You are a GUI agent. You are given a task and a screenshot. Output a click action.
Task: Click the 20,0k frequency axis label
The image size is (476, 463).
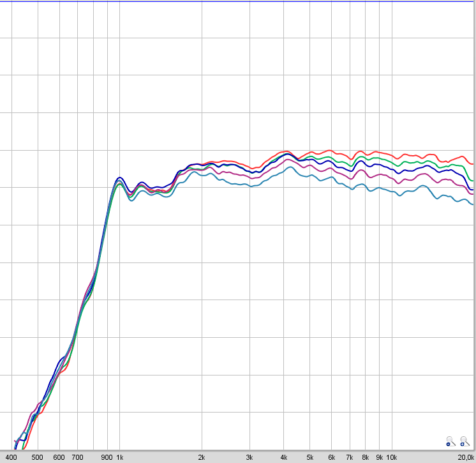pyautogui.click(x=466, y=457)
